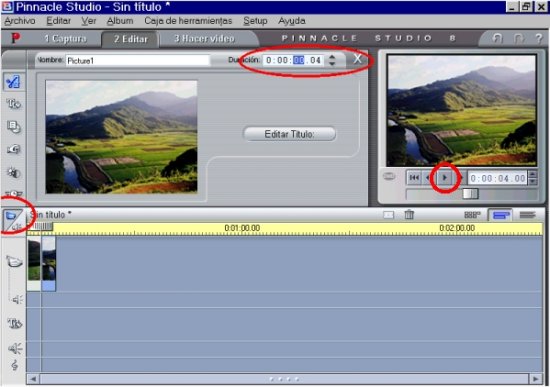Open the Setup menu
This screenshot has height=387, width=550.
point(255,21)
